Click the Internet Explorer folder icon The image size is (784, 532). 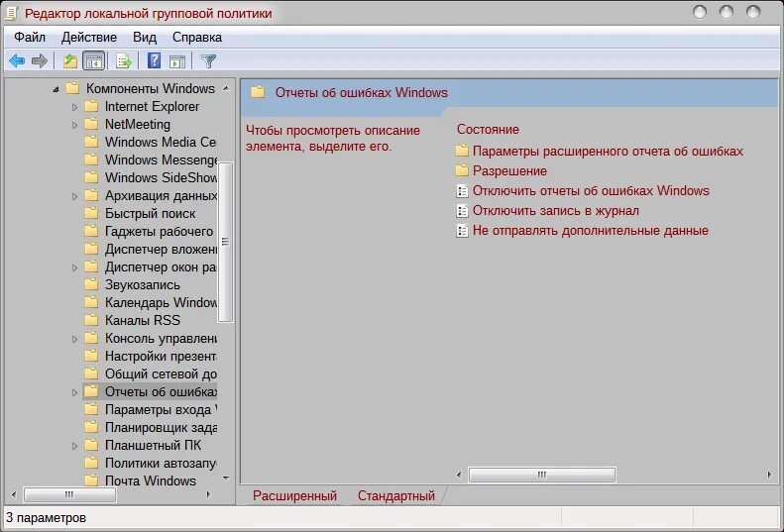tap(91, 107)
